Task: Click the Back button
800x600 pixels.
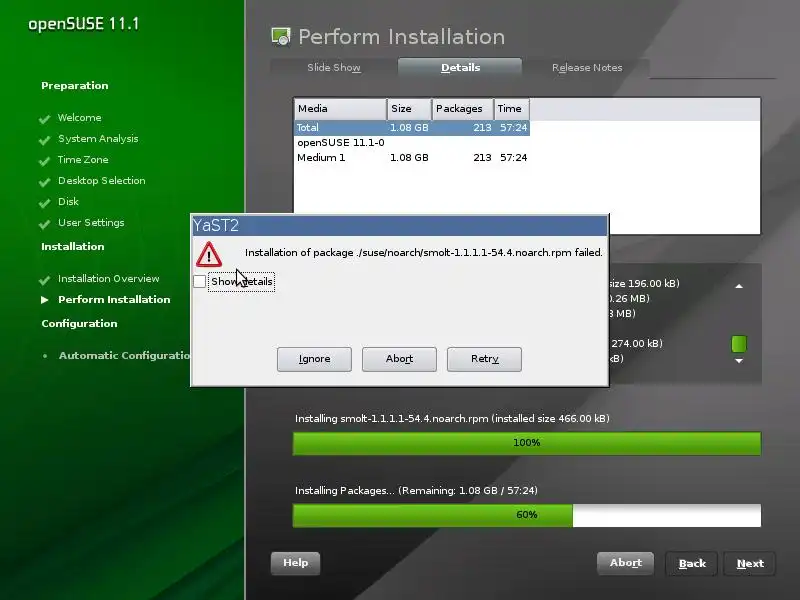Action: tap(692, 563)
